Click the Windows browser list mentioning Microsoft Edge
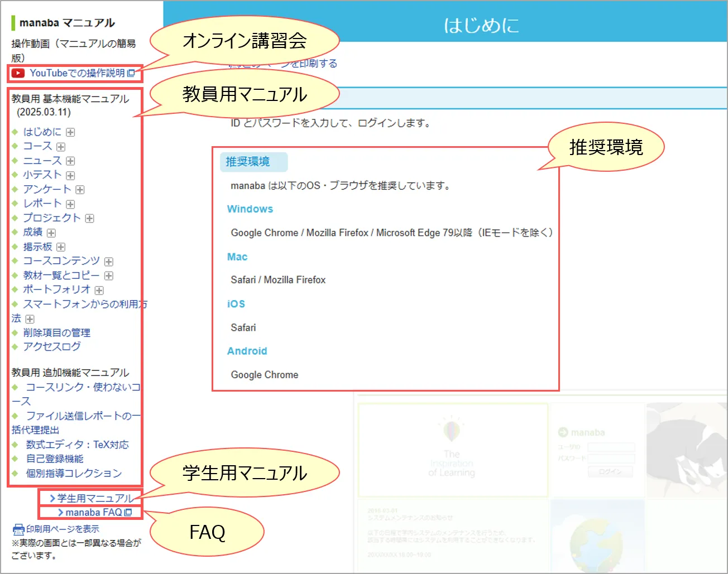This screenshot has height=574, width=728. coord(392,233)
